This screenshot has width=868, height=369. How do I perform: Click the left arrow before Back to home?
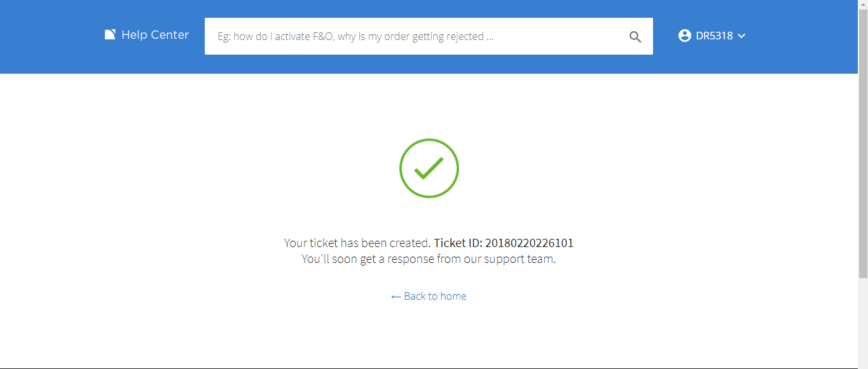[396, 297]
